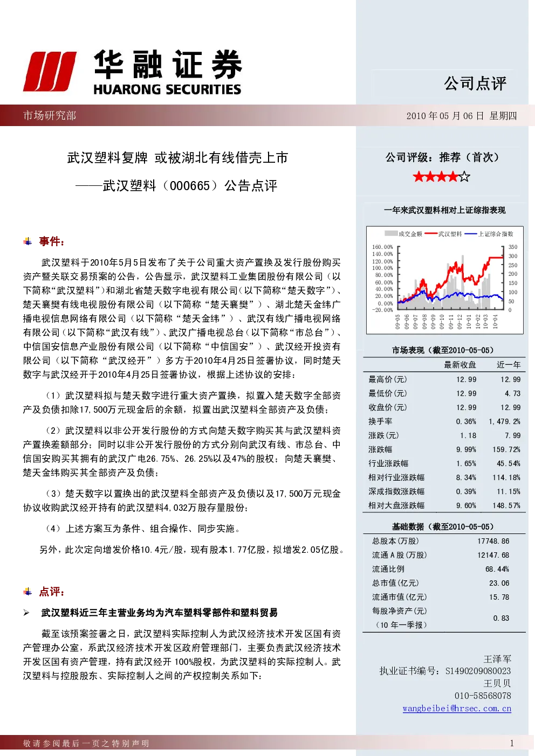Viewport: 535px width, 756px height.
Task: Click the 12147.68 value
Action: click(x=493, y=555)
